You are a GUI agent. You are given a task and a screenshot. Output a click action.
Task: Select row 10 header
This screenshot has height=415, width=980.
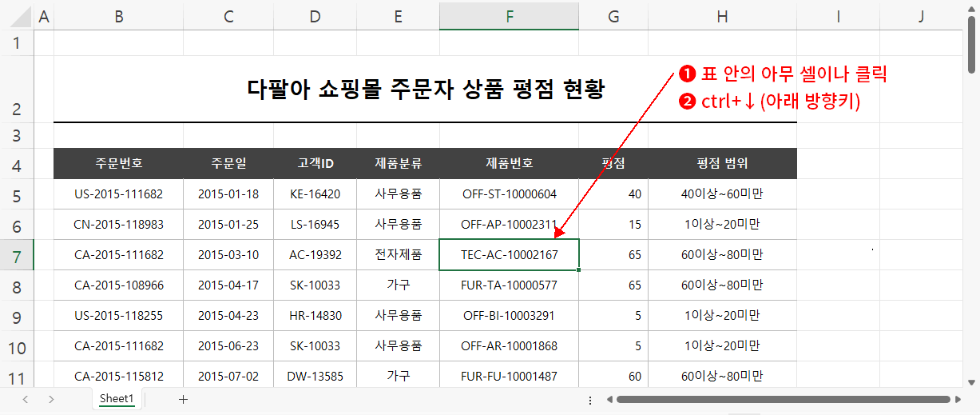tap(17, 346)
